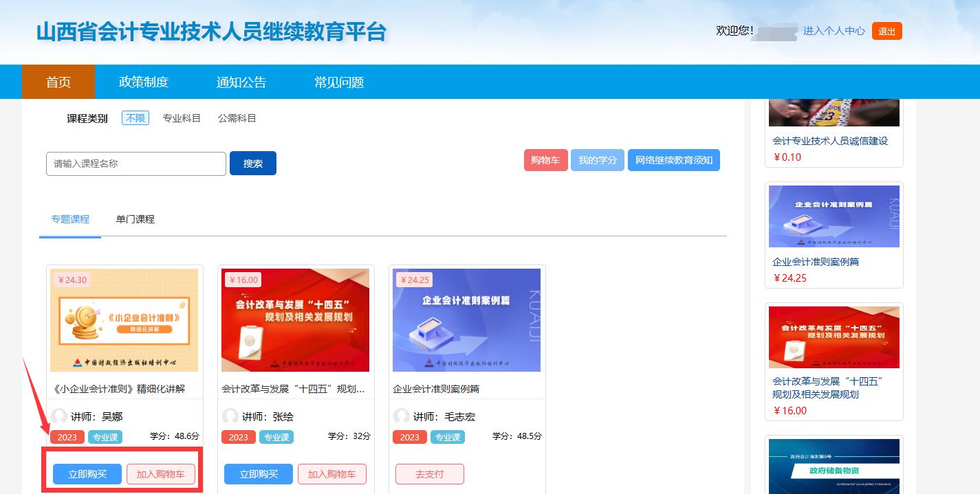Click the 进入个人中心 link
Screen dimensions: 980x494
[x=834, y=31]
